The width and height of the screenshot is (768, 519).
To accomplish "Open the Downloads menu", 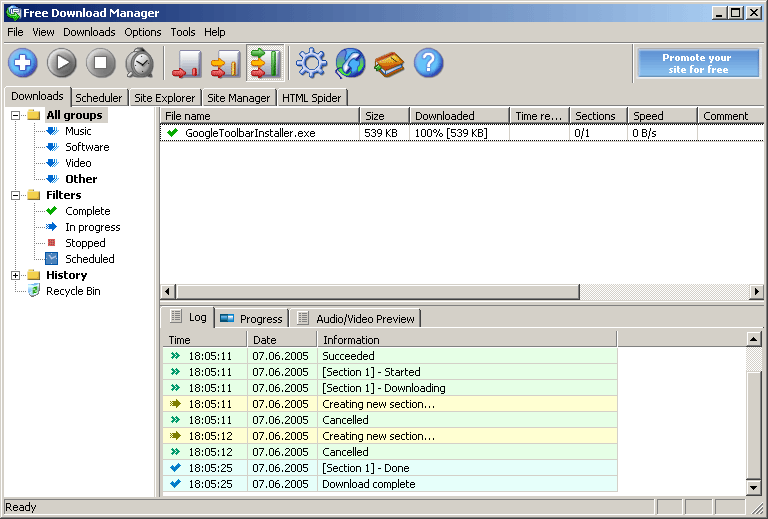I will point(89,32).
